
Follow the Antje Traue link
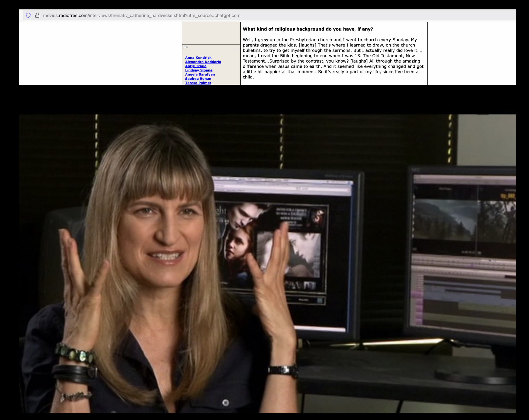point(195,66)
